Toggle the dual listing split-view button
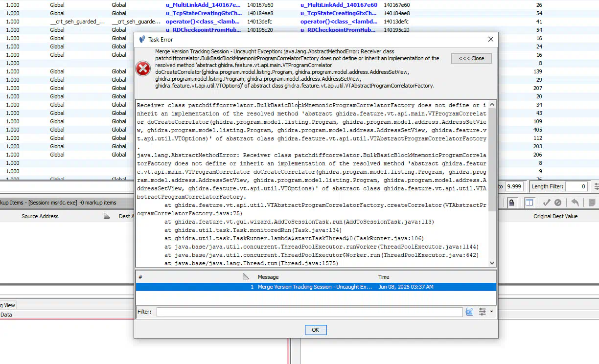 [x=529, y=203]
